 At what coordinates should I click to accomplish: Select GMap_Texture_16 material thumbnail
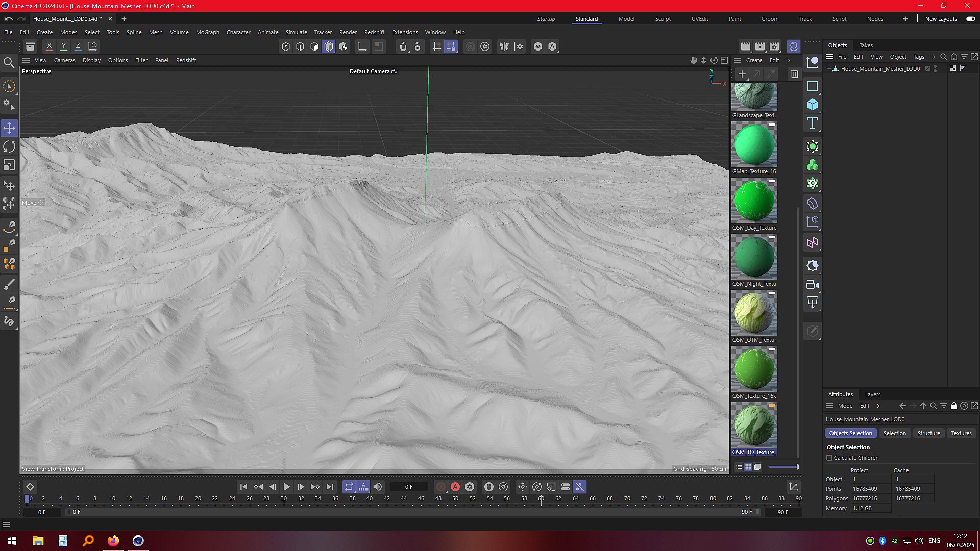[754, 144]
